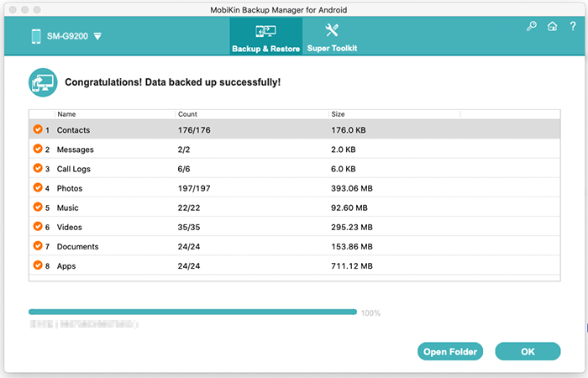588x378 pixels.
Task: Switch to Super Toolkit tab
Action: click(x=332, y=36)
